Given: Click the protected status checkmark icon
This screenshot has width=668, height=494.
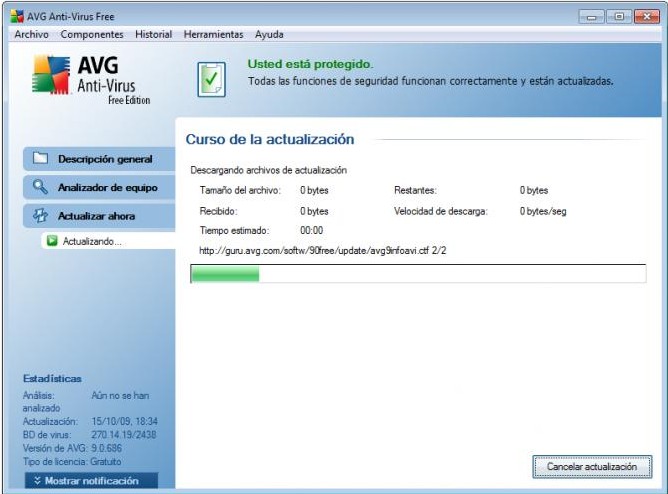Looking at the screenshot, I should coord(211,79).
